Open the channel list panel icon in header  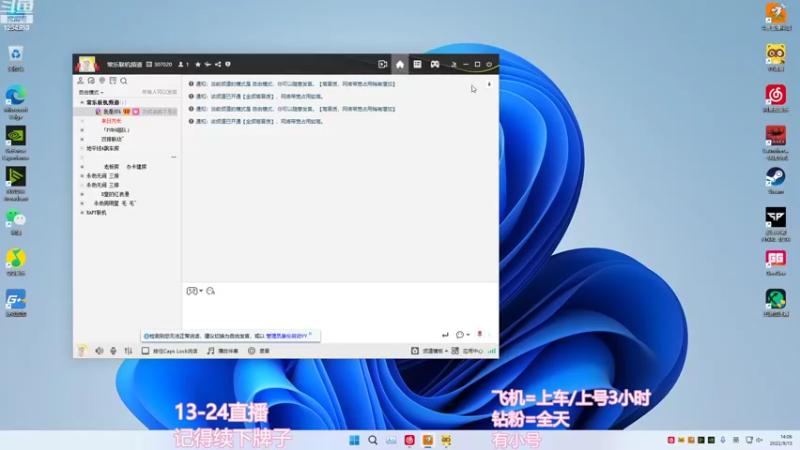click(x=417, y=64)
